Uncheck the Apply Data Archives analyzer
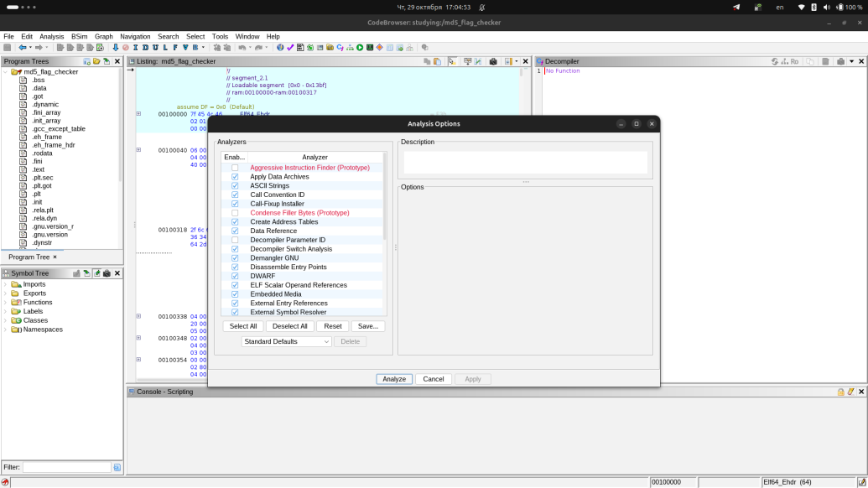Screen dimensions: 868x488 [x=235, y=176]
